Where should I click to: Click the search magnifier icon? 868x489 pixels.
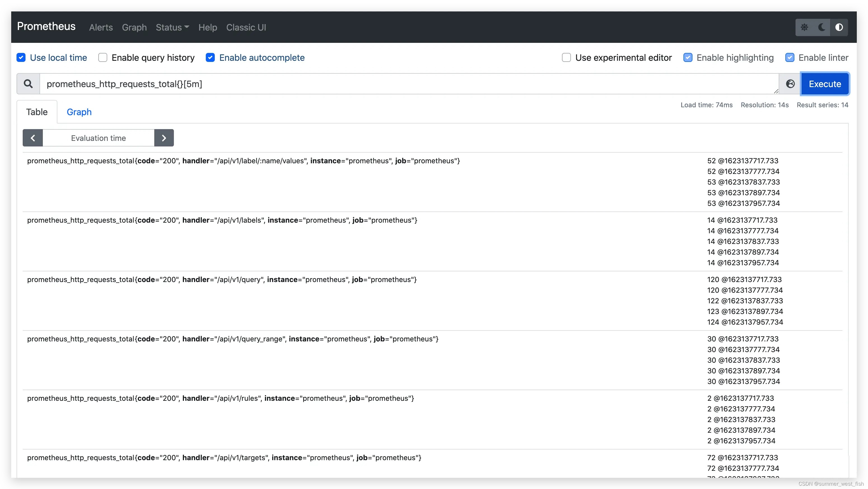(28, 83)
